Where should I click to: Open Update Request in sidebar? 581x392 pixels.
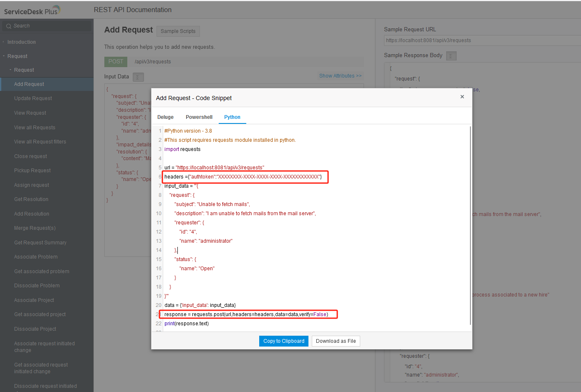point(33,98)
